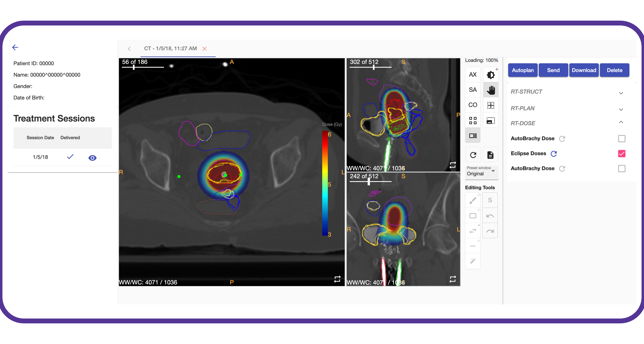
Task: Click the back arrow above Patient ID
Action: coord(15,47)
